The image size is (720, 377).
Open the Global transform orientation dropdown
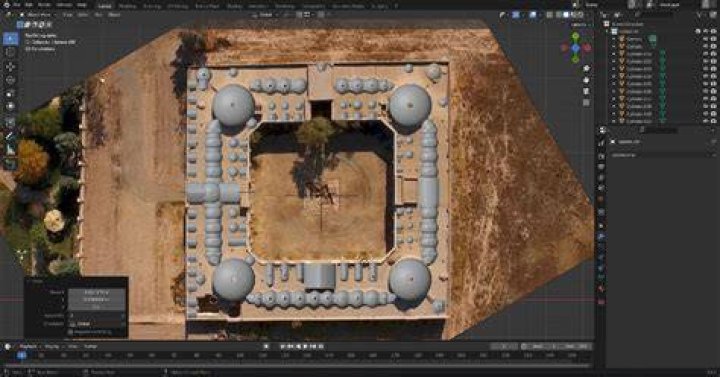[x=266, y=15]
